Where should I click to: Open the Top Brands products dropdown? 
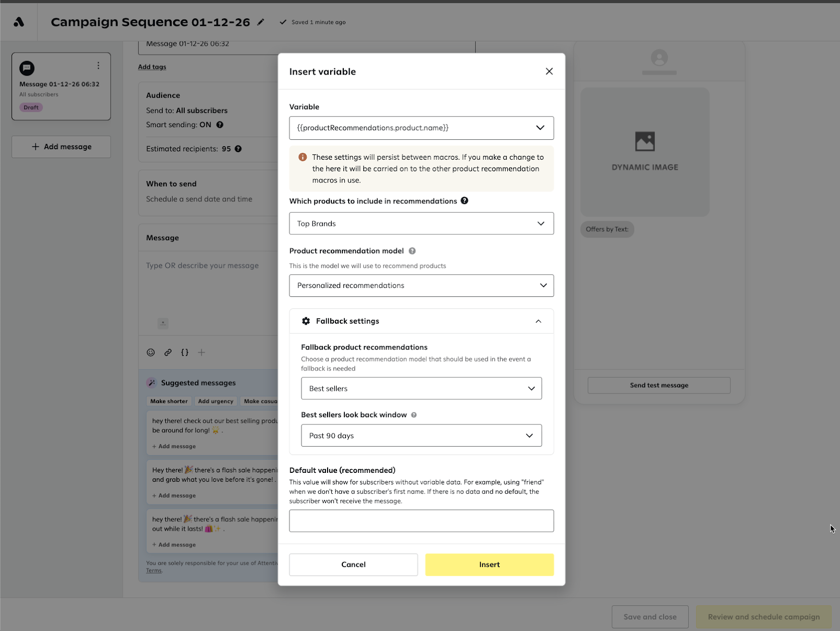[x=421, y=224]
